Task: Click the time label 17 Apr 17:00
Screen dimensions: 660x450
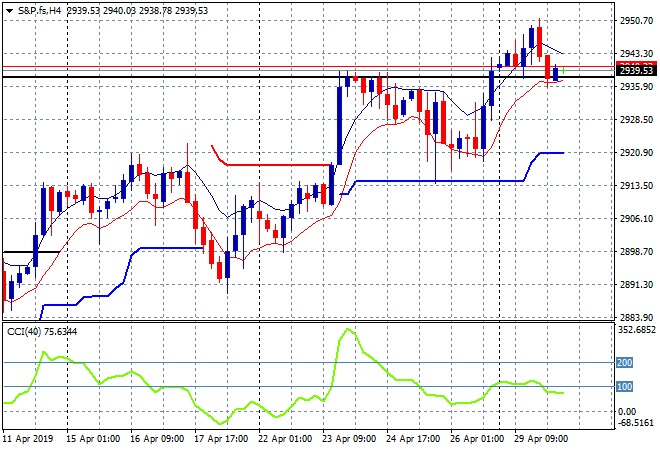Action: point(221,439)
